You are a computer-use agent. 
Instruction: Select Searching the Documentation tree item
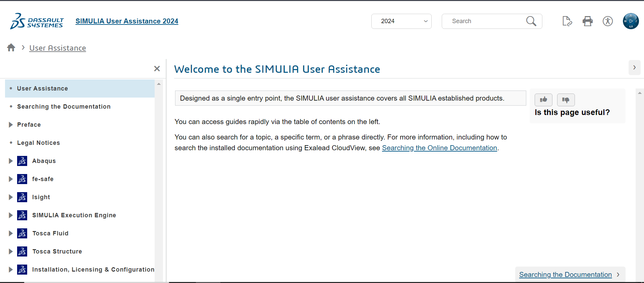[64, 107]
